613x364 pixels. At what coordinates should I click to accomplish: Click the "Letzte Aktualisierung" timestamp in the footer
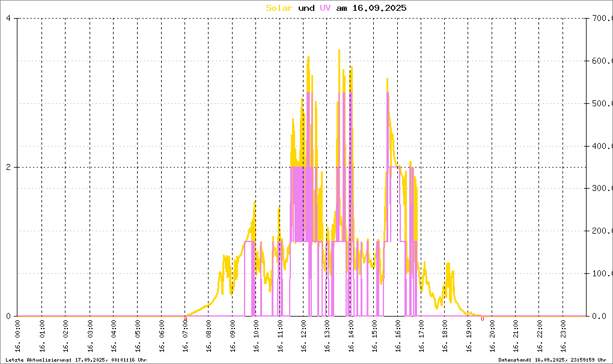[x=74, y=359]
